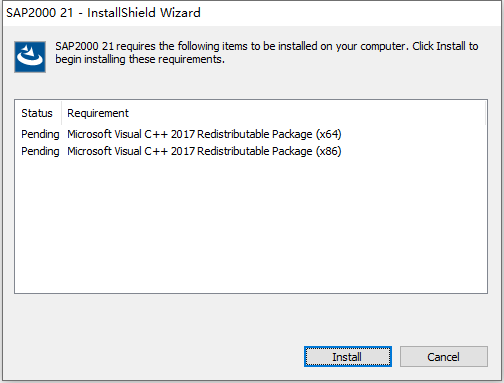Click the blue InstallShield icon
This screenshot has width=504, height=383.
(30, 57)
